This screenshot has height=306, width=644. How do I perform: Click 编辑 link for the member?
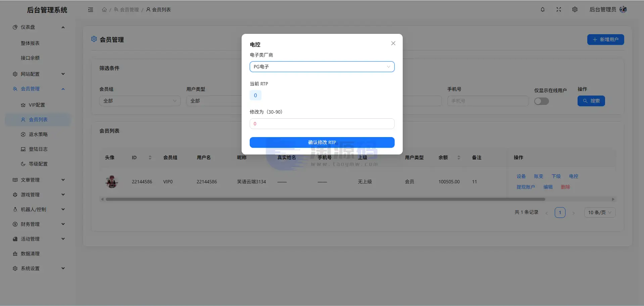point(548,187)
